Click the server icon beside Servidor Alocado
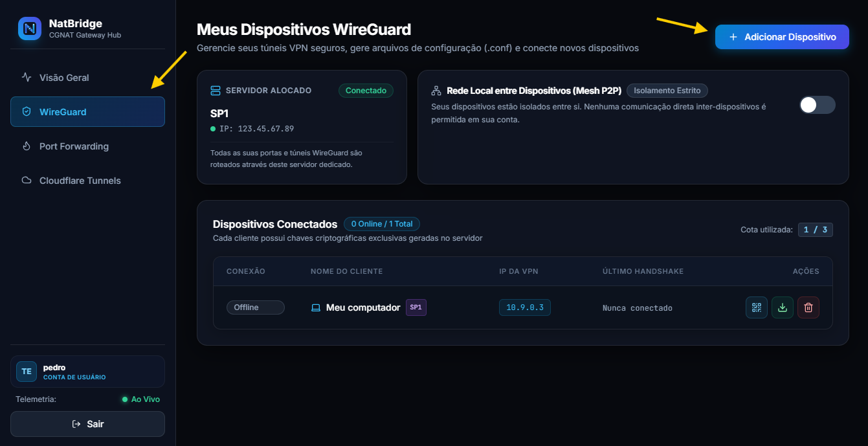The width and height of the screenshot is (868, 446). click(216, 91)
